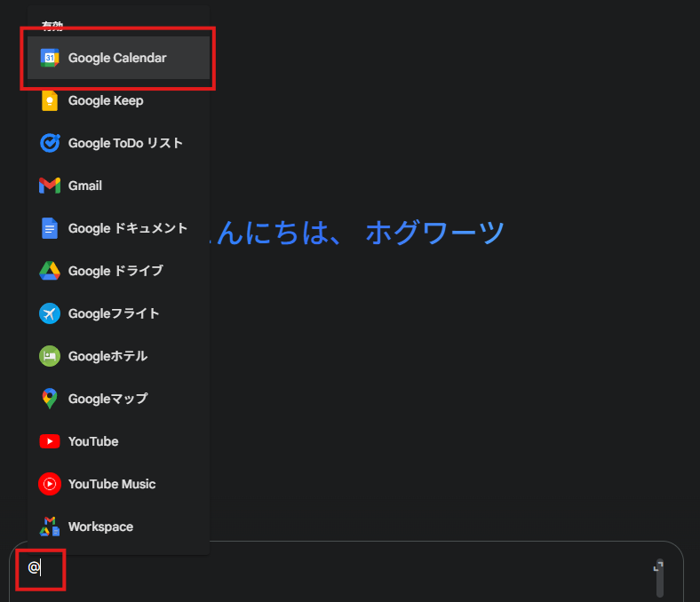The width and height of the screenshot is (700, 602).
Task: Click the Google Hotels bed icon
Action: tap(50, 356)
